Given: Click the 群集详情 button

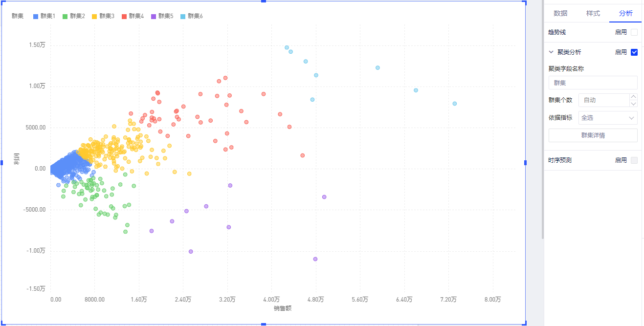Looking at the screenshot, I should coord(593,135).
